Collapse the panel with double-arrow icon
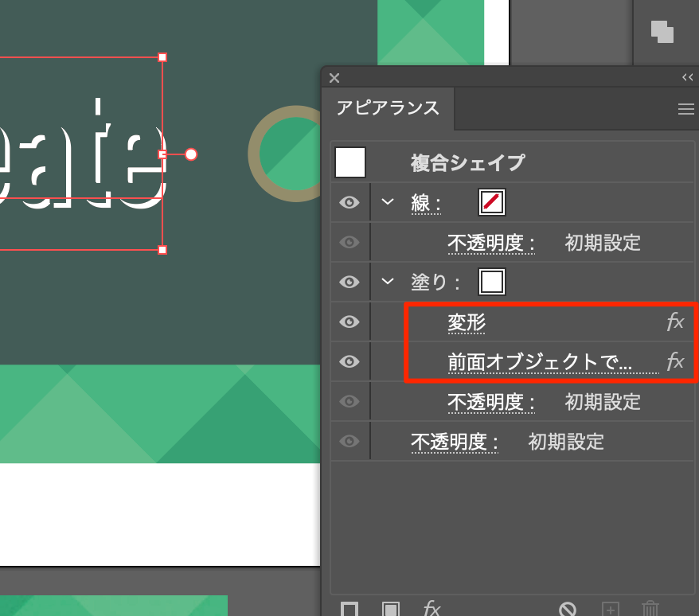699x616 pixels. pyautogui.click(x=688, y=77)
